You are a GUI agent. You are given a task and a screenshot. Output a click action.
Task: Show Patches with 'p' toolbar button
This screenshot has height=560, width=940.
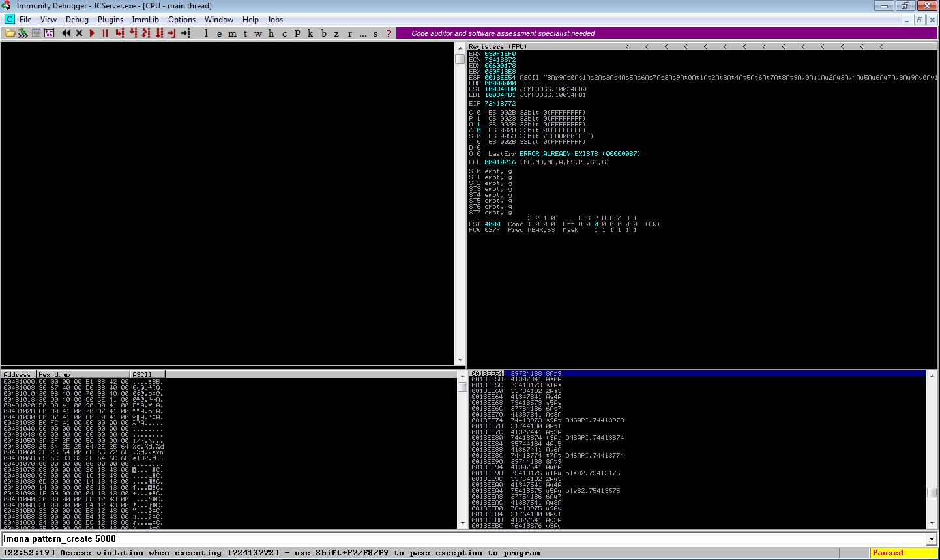click(297, 33)
